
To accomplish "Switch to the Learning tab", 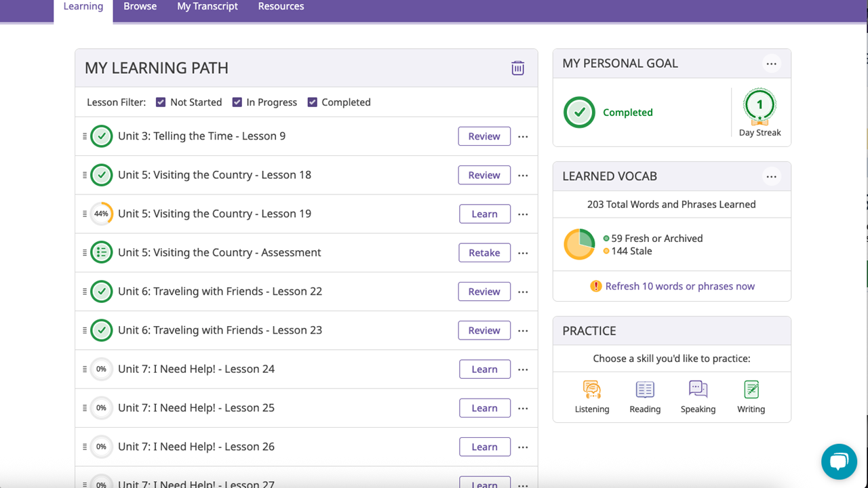I will (83, 7).
